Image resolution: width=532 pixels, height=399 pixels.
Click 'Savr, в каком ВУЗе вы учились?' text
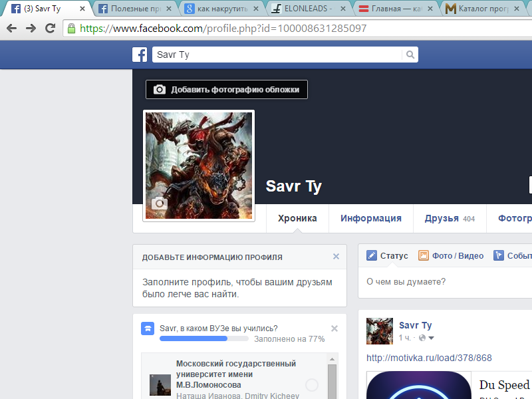click(x=219, y=329)
